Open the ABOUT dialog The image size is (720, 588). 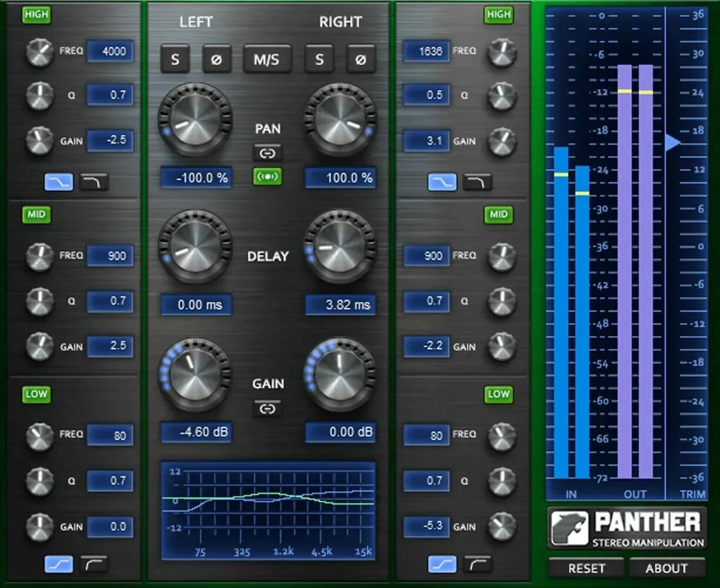[x=666, y=568]
